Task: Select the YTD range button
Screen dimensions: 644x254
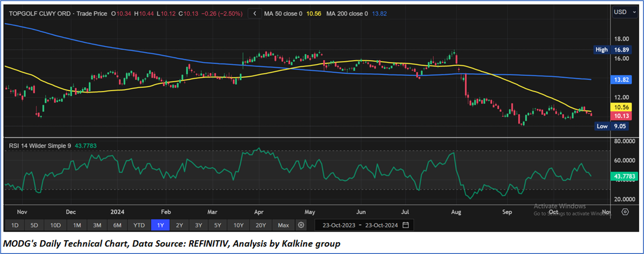Action: 139,225
